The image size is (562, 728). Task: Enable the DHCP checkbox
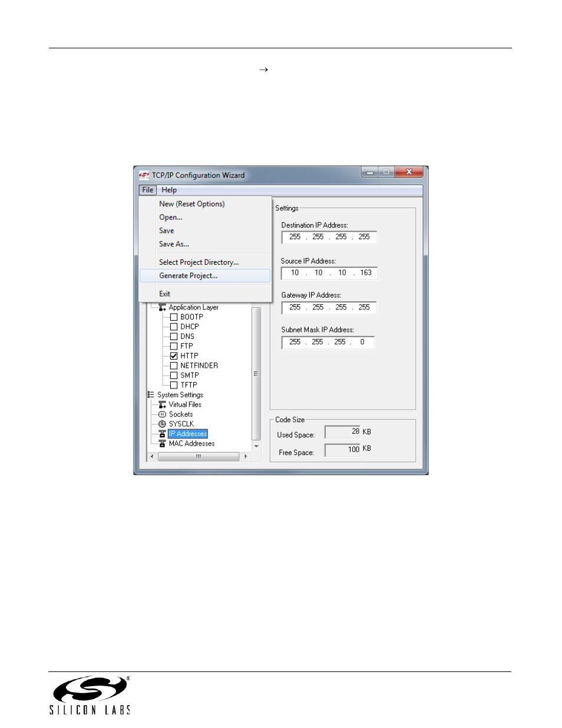pos(174,327)
